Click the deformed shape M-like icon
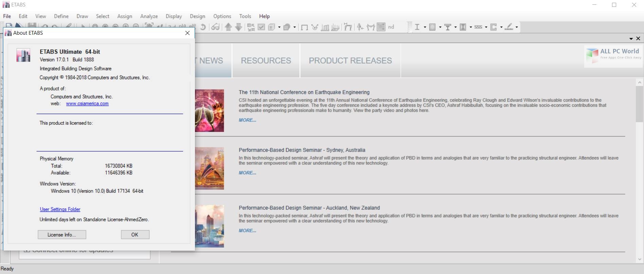Image resolution: width=644 pixels, height=274 pixels. (371, 27)
